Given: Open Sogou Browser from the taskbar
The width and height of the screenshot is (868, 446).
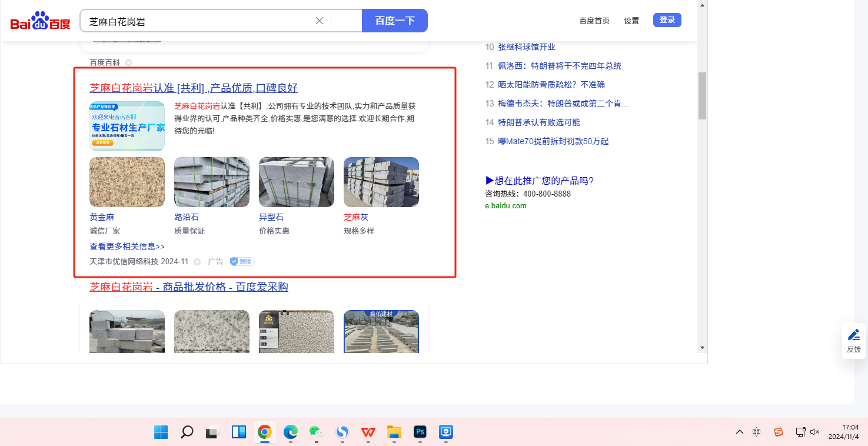Looking at the screenshot, I should pyautogui.click(x=342, y=432).
